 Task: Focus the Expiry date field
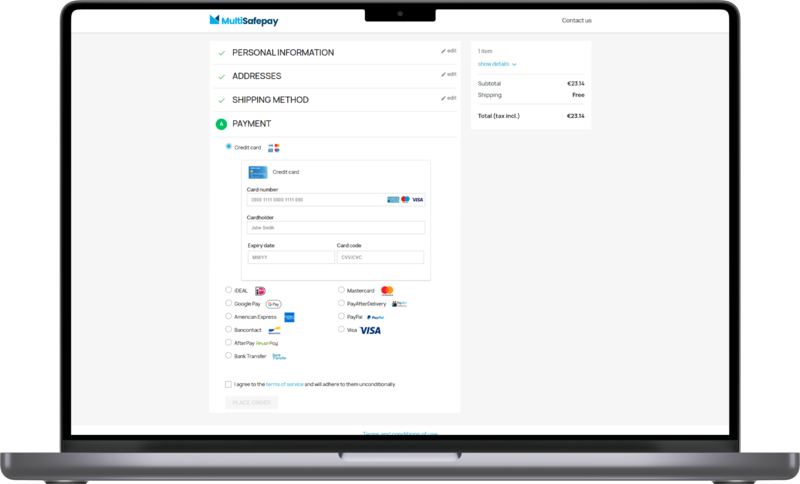pos(291,257)
